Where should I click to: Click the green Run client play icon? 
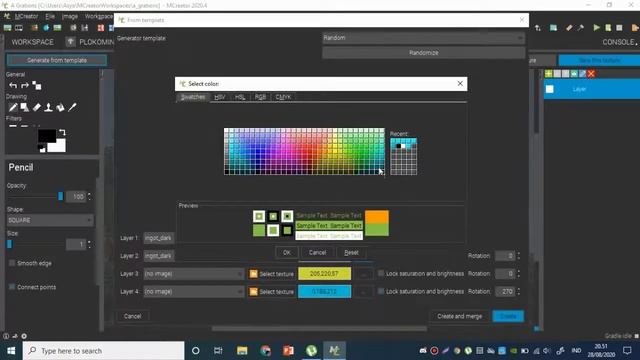[x=596, y=28]
